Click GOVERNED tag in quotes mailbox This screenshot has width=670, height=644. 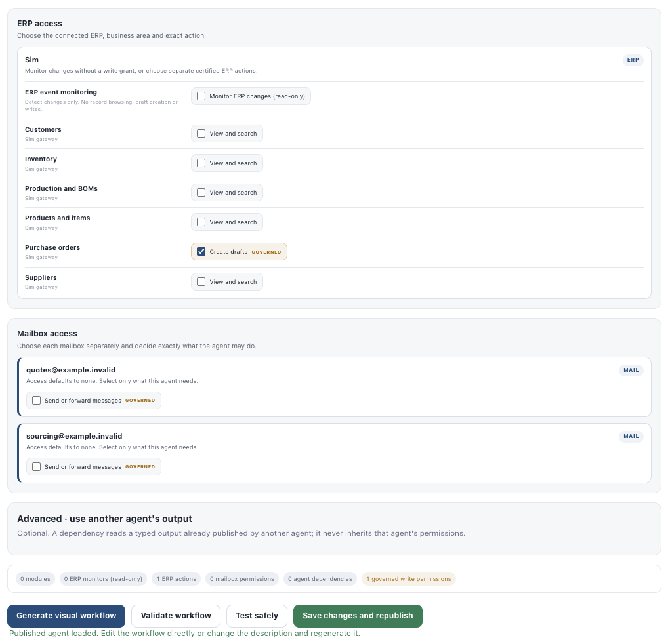click(140, 401)
